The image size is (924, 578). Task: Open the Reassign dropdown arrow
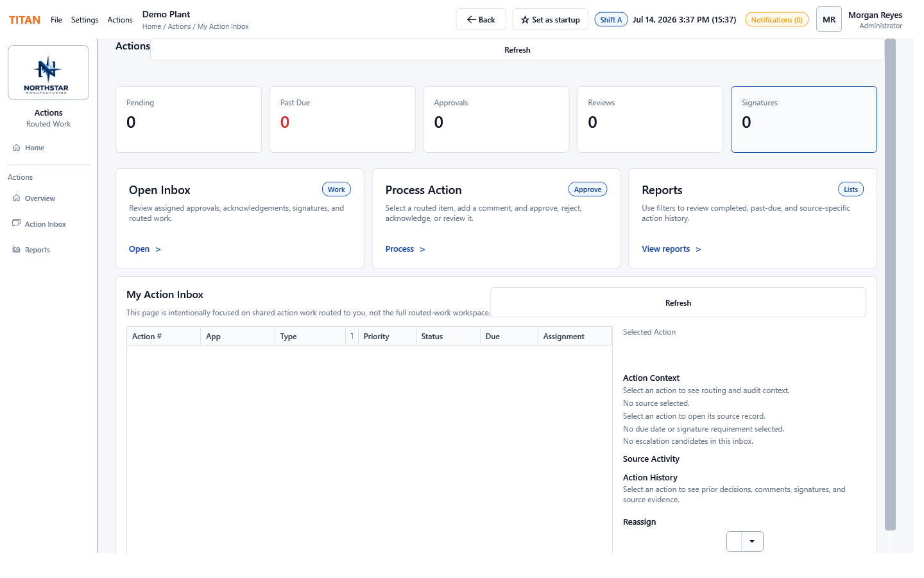[752, 541]
